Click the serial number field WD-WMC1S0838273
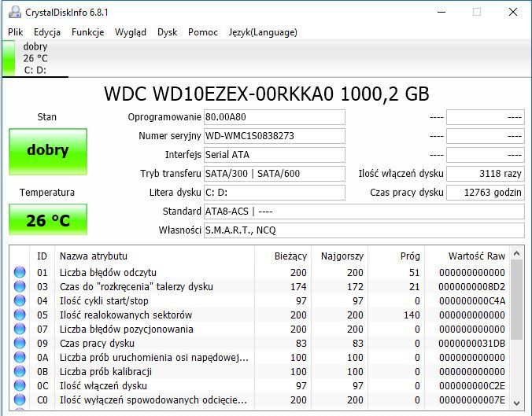This screenshot has width=532, height=416. [x=274, y=136]
